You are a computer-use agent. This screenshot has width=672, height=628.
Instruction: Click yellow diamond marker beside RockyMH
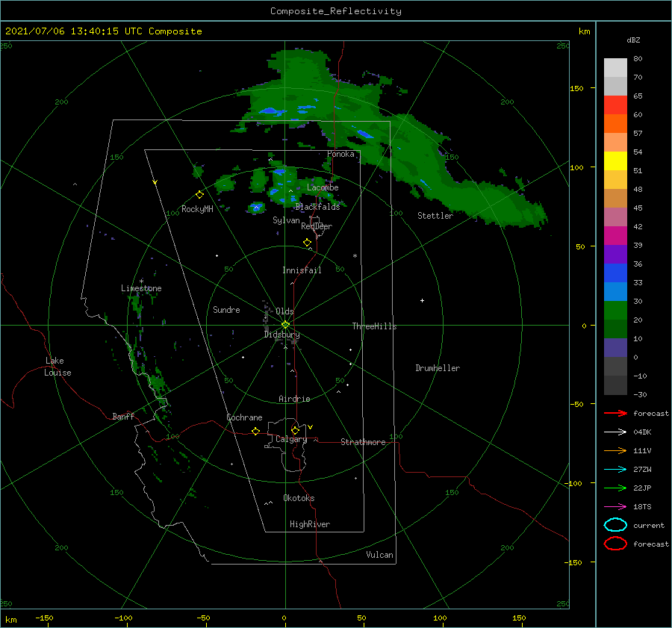[199, 195]
